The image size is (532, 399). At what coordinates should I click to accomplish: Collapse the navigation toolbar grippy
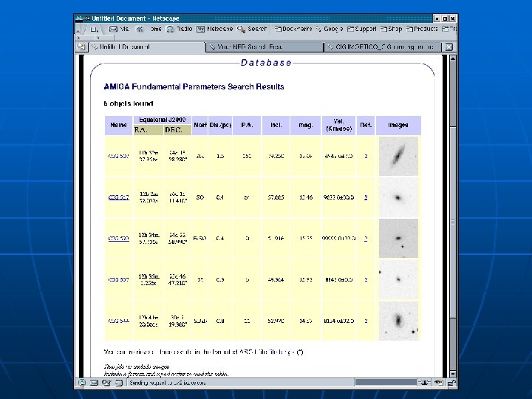pos(78,29)
